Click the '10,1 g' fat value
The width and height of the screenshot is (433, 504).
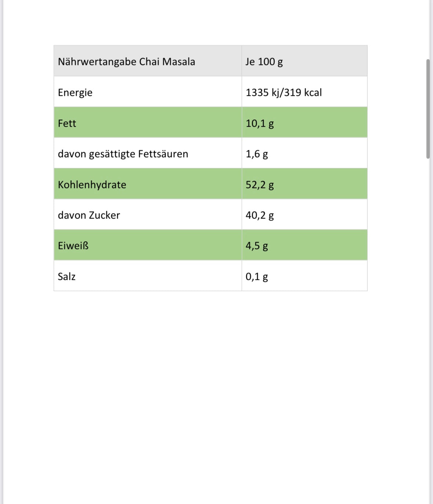(260, 123)
